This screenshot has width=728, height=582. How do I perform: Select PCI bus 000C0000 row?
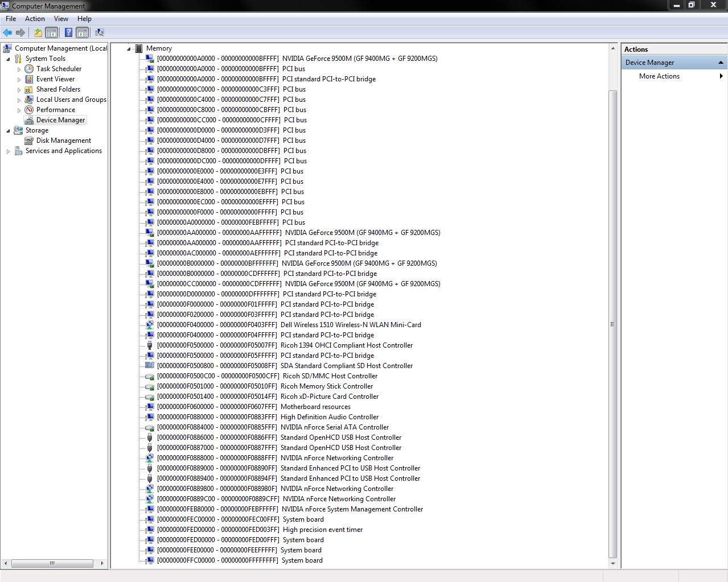231,89
